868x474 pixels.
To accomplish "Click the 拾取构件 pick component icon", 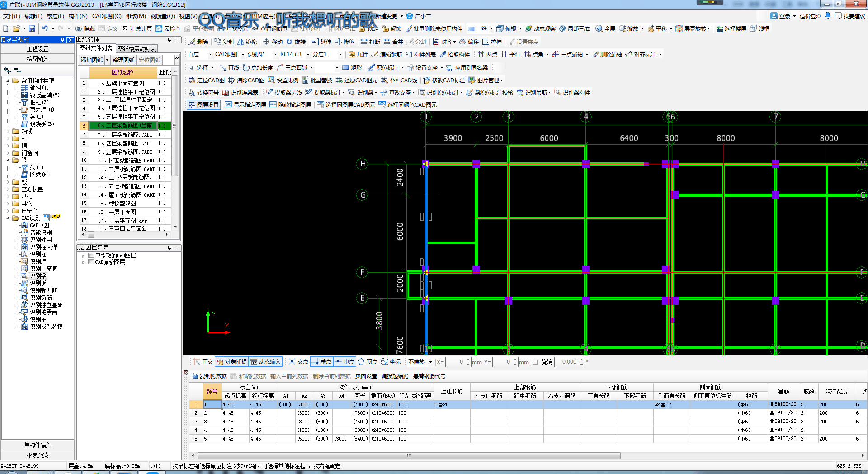I will coord(443,55).
